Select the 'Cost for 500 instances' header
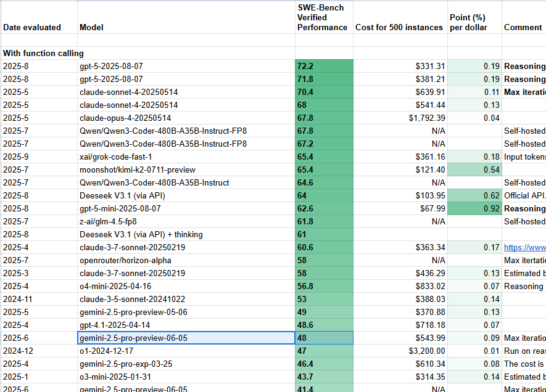This screenshot has height=392, width=546. tap(400, 27)
